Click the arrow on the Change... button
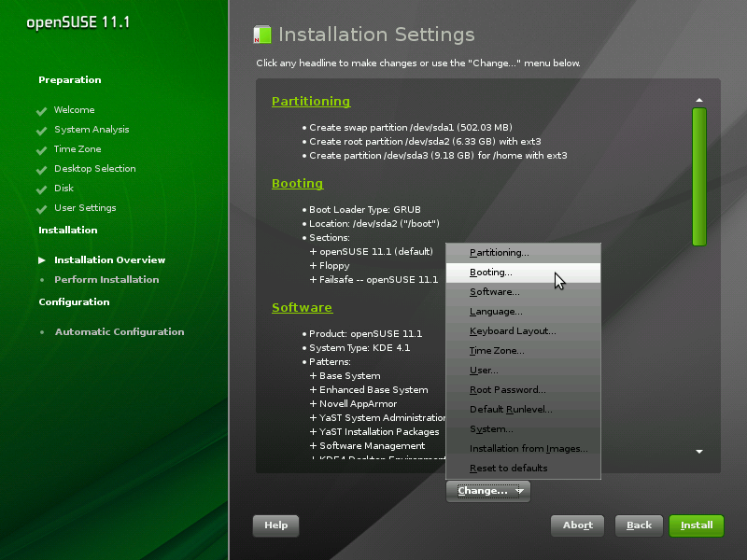 click(x=519, y=491)
